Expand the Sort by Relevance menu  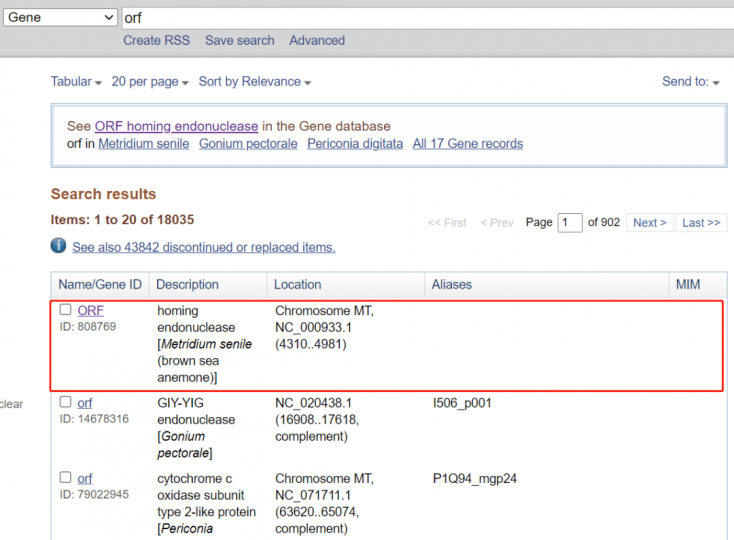[x=254, y=82]
